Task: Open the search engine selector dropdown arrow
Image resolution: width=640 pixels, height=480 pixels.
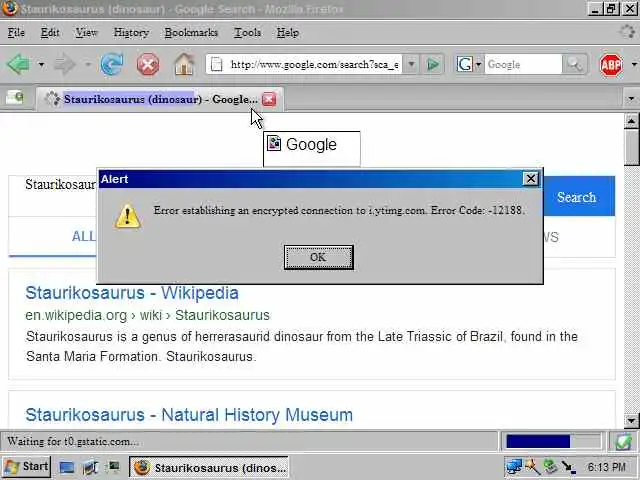Action: pyautogui.click(x=478, y=64)
